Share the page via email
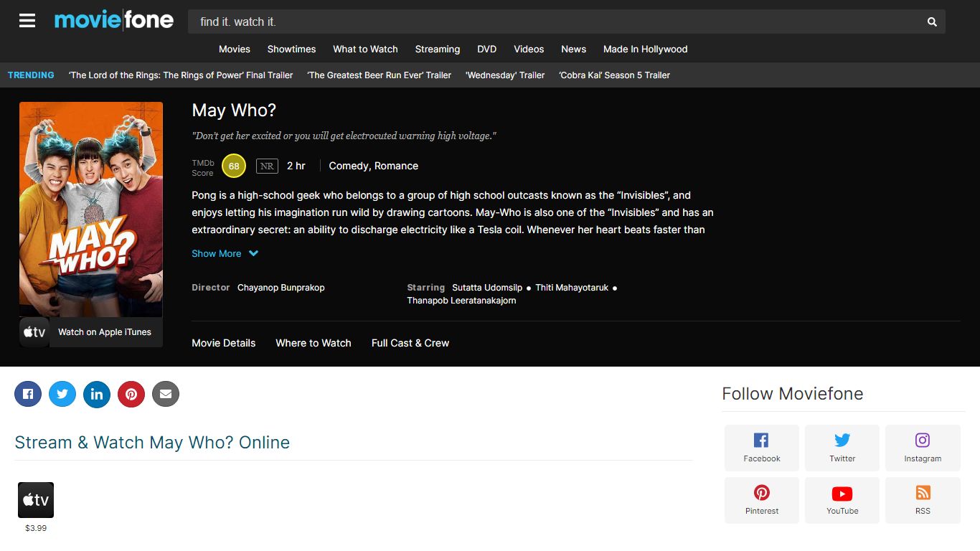 coord(166,394)
